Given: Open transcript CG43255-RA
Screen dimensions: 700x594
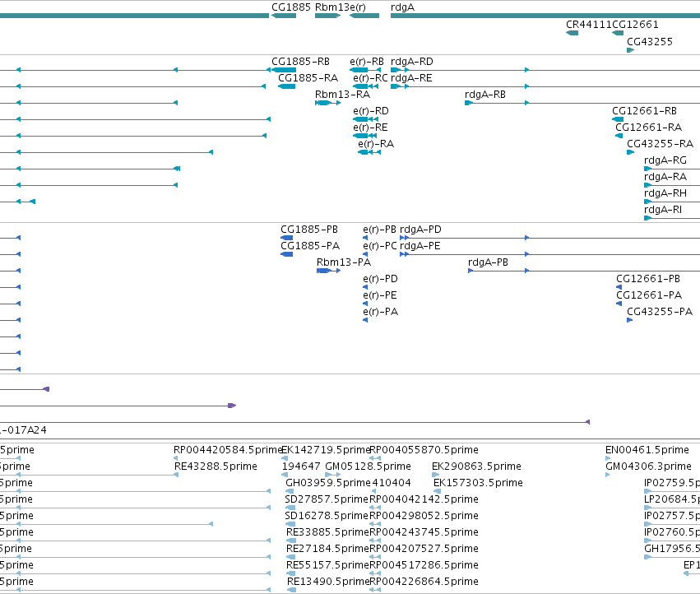Looking at the screenshot, I should pos(660,144).
